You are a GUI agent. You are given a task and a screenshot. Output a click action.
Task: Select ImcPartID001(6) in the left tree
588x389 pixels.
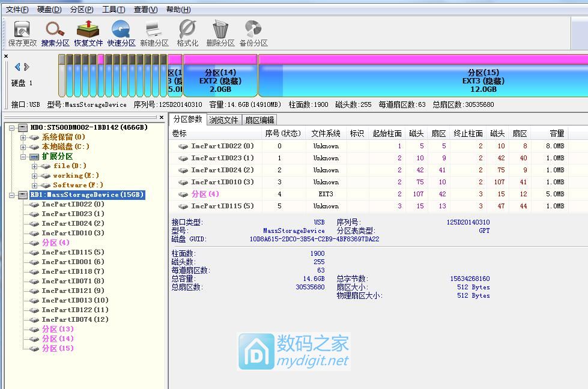tap(73, 262)
